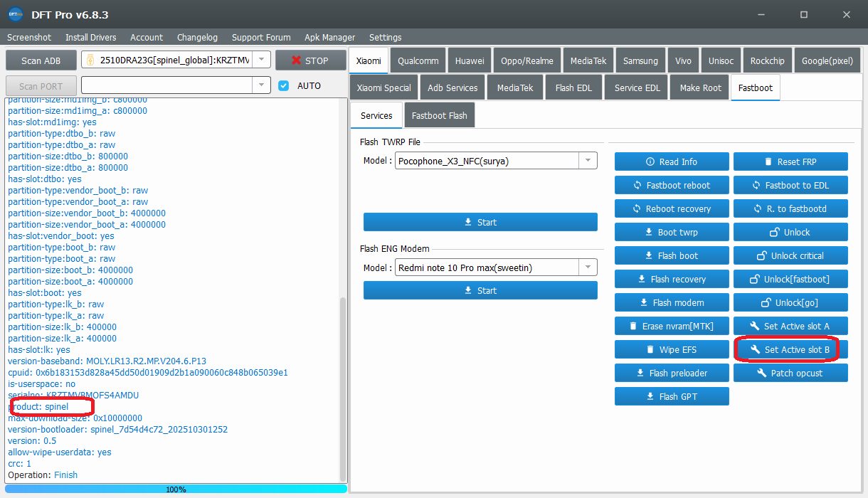Open the Support Forum menu

tap(261, 37)
